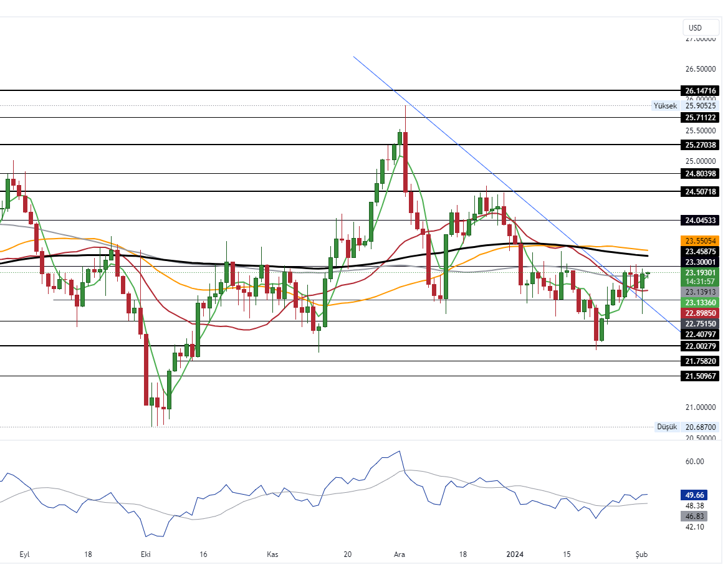Screen dimensions: 728x585
Task: Click the 25.27038 horizontal level label
Action: (701, 145)
